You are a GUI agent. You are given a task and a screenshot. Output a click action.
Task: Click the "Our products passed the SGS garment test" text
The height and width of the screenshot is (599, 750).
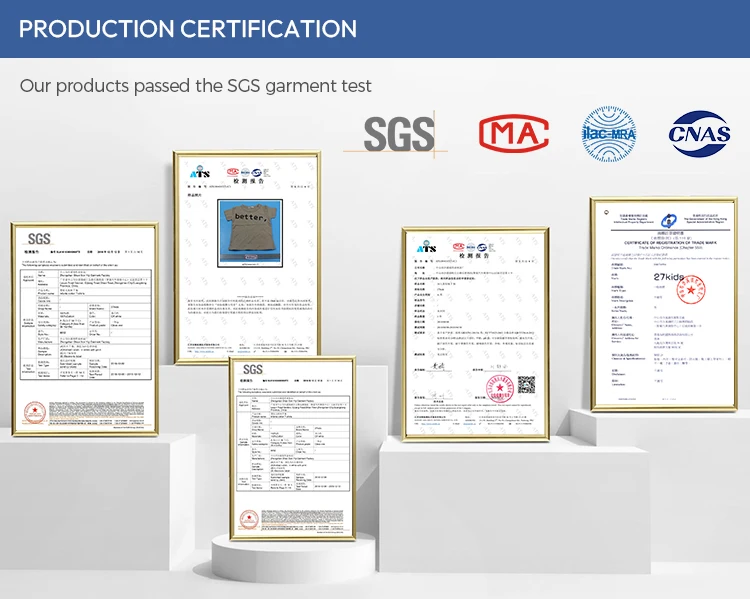pos(196,86)
